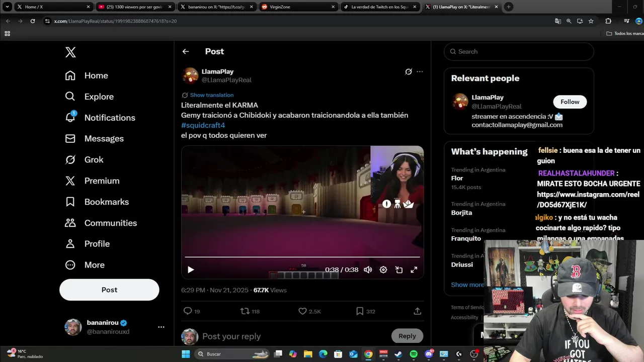Click the reply icon with 19
Screen dimensions: 644x362
188,311
